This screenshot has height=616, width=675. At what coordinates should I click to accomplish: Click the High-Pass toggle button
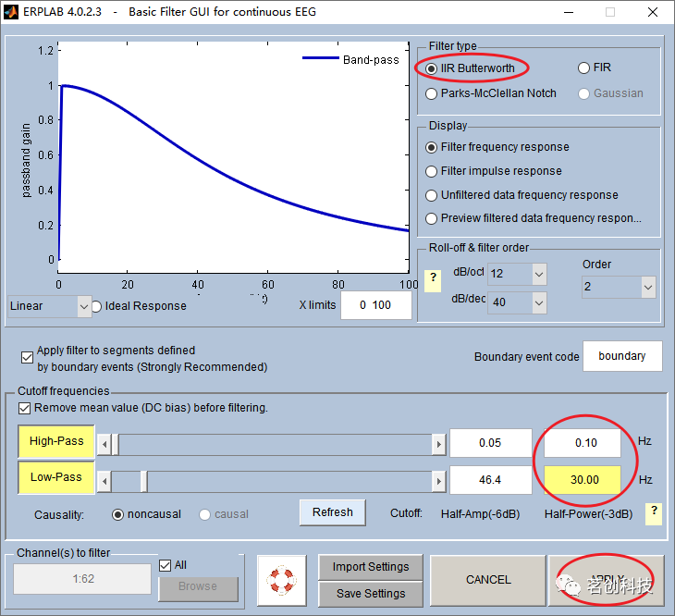pyautogui.click(x=56, y=441)
